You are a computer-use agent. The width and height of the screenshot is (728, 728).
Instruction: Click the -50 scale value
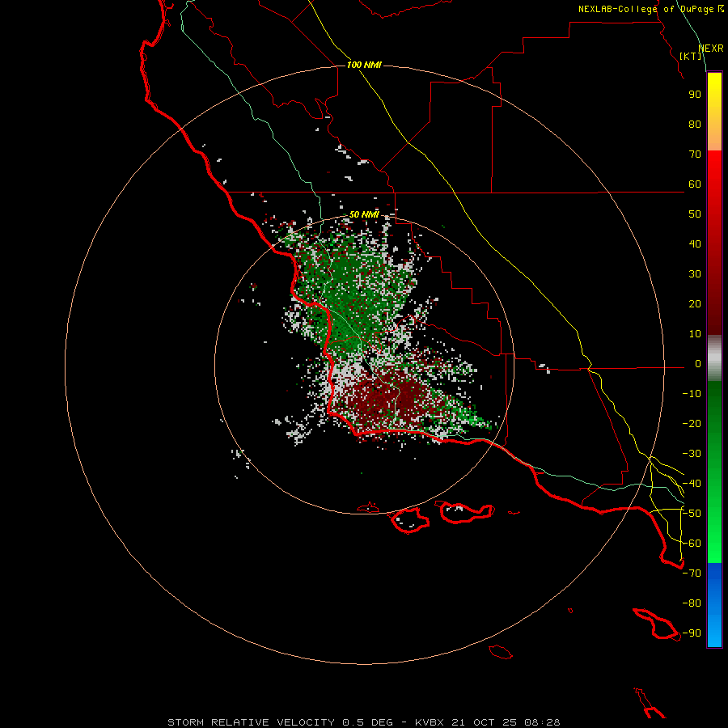point(692,514)
